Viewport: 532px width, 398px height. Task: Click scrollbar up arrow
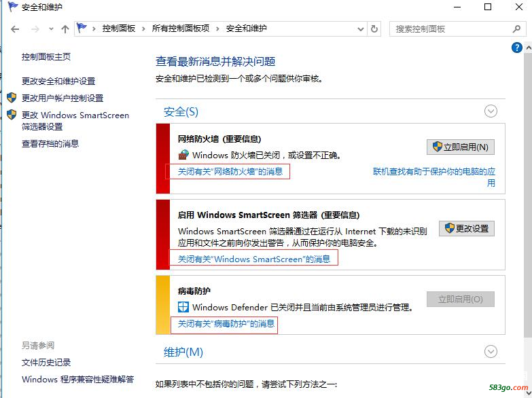(529, 48)
